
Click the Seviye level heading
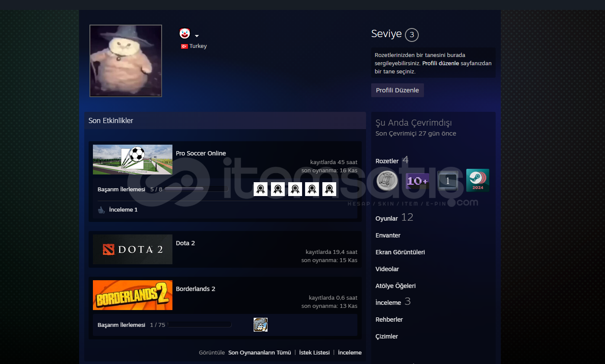click(386, 34)
